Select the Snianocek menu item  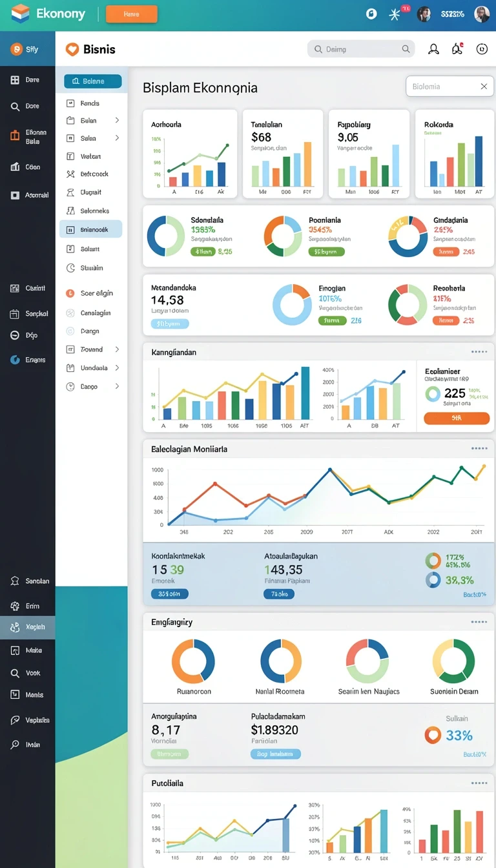click(90, 229)
